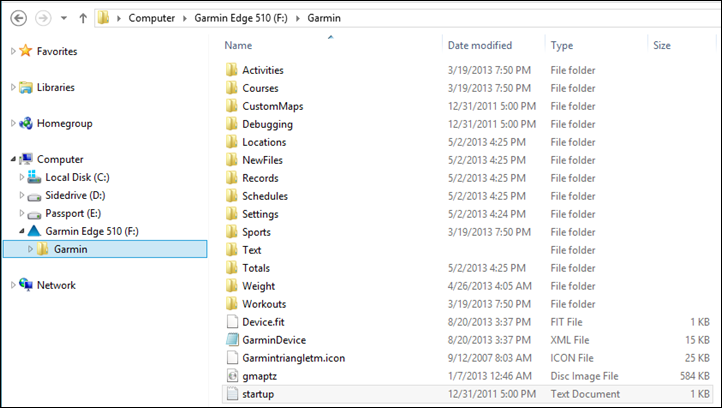Click the 4/26/2013 4:05 AM date cell
Screen dimensions: 722x408
coord(489,286)
